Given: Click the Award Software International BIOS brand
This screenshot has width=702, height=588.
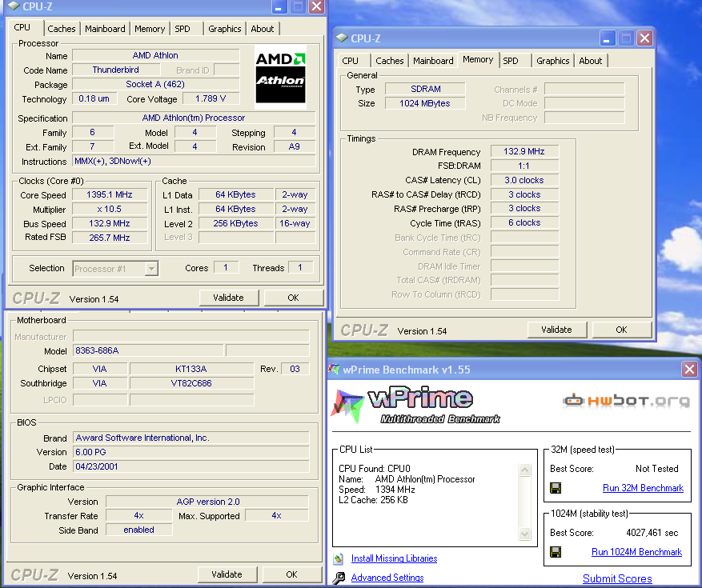Looking at the screenshot, I should click(191, 438).
